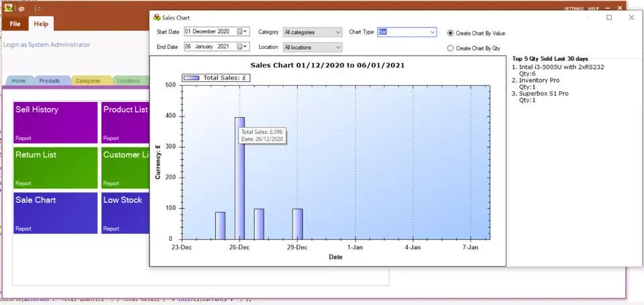Click the Sales Chart window icon
644x305 pixels.
(x=156, y=17)
